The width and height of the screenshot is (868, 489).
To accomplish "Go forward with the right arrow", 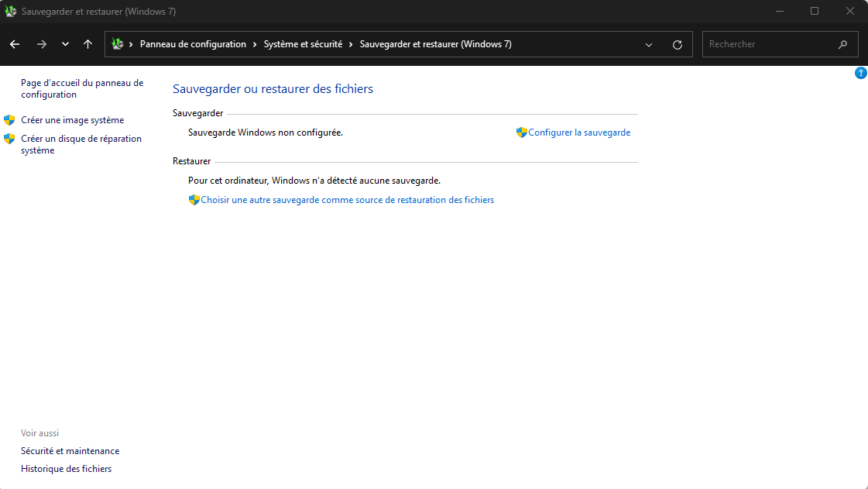I will (42, 44).
